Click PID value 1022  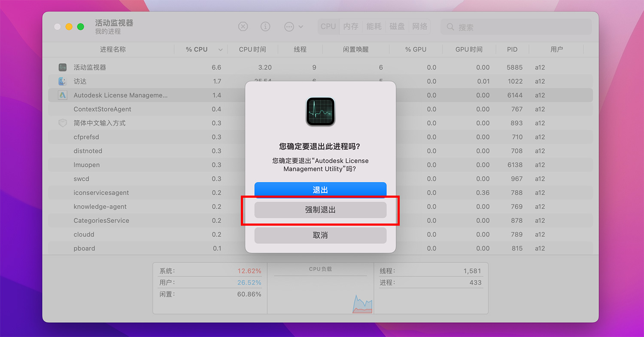tap(514, 81)
